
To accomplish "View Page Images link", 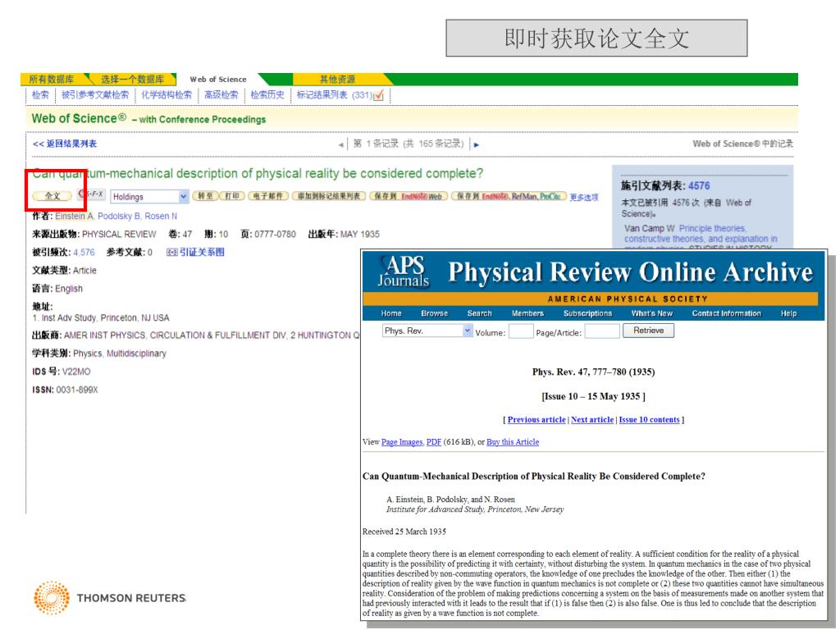I will 402,442.
